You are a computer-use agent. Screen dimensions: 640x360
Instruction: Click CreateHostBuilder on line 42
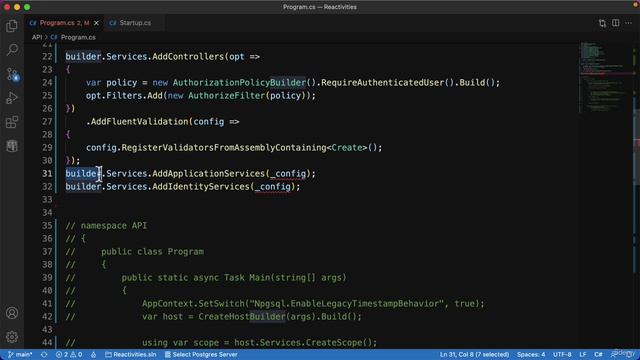tap(242, 317)
